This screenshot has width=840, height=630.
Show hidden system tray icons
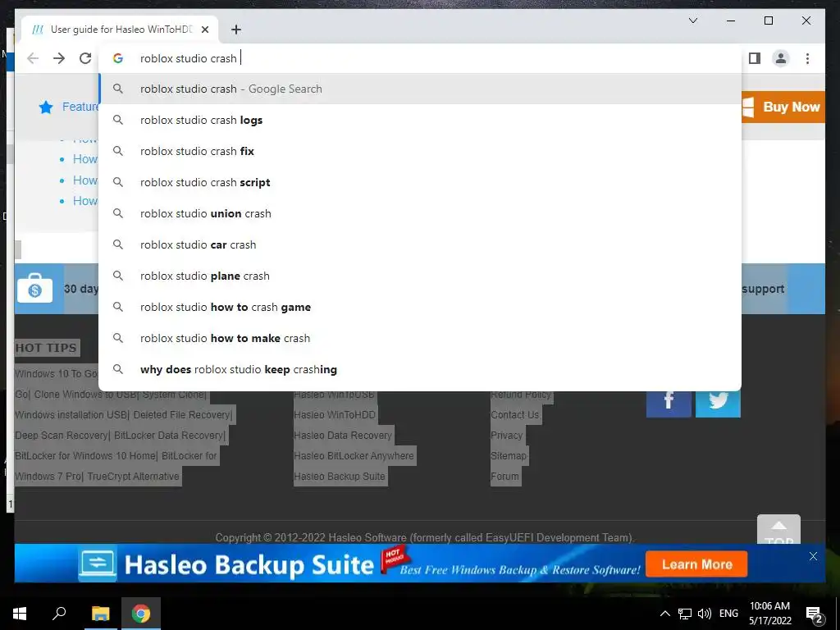pos(664,614)
